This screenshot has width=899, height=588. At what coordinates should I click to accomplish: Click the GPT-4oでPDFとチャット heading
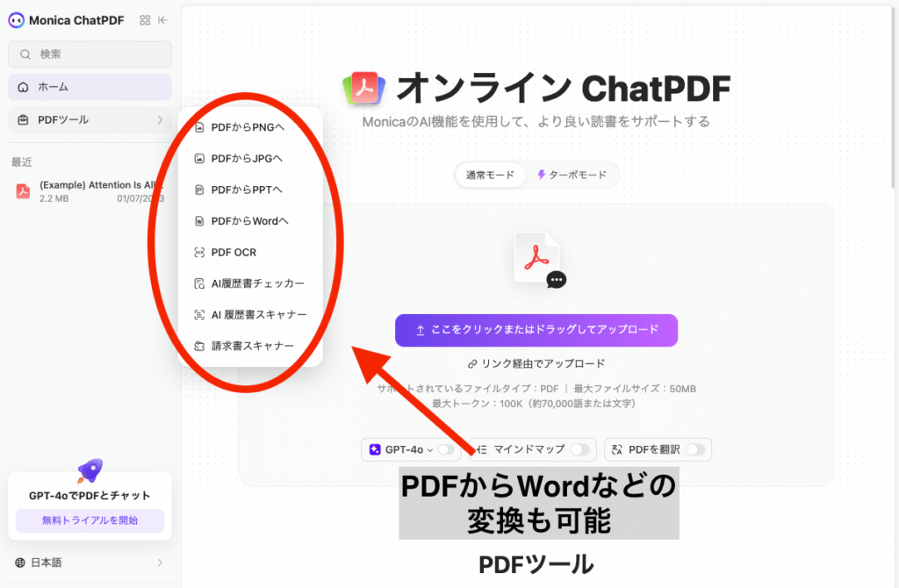pos(90,496)
